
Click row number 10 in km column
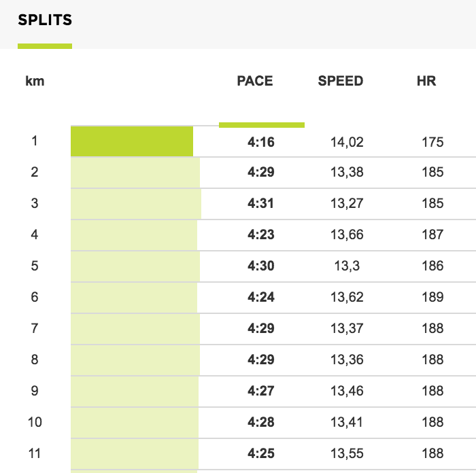35,422
